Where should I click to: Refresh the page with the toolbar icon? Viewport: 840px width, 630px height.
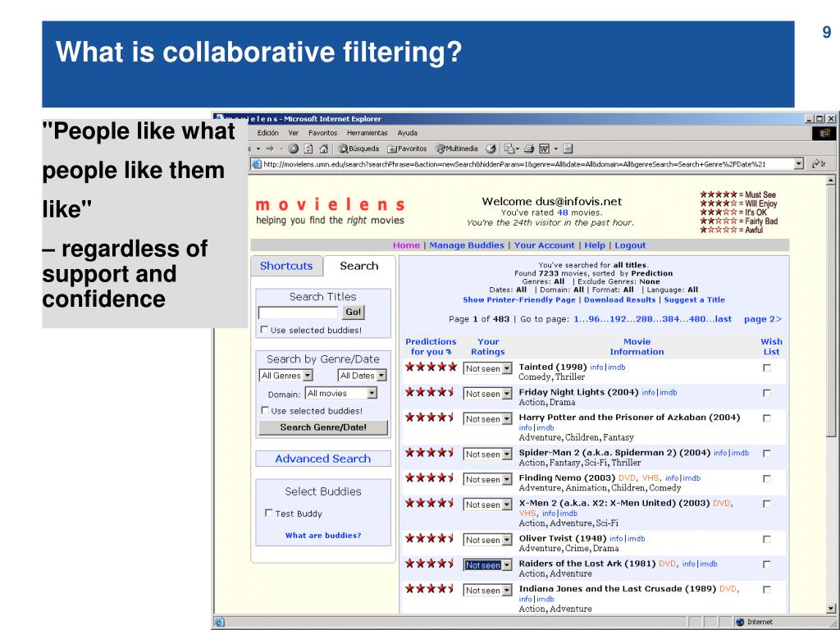coord(308,148)
